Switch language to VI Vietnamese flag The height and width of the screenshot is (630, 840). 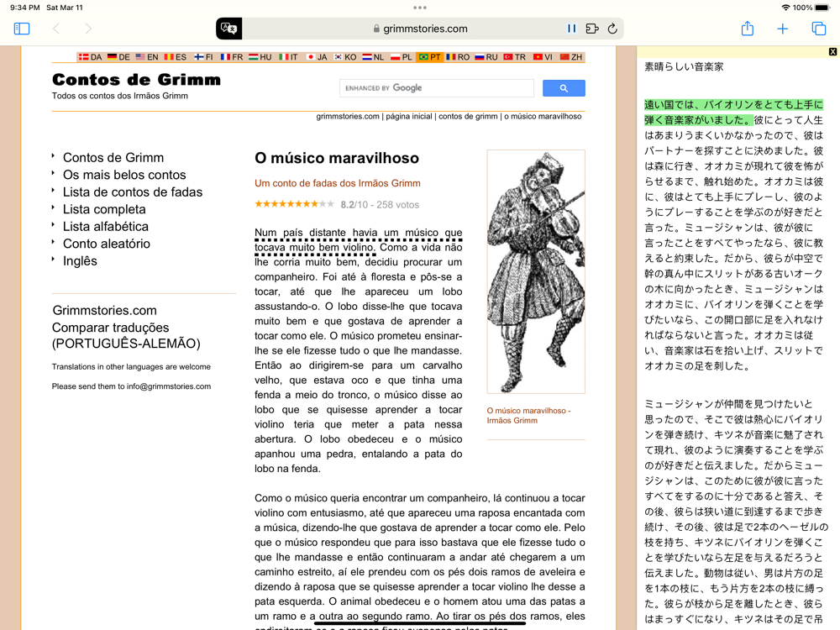click(543, 57)
